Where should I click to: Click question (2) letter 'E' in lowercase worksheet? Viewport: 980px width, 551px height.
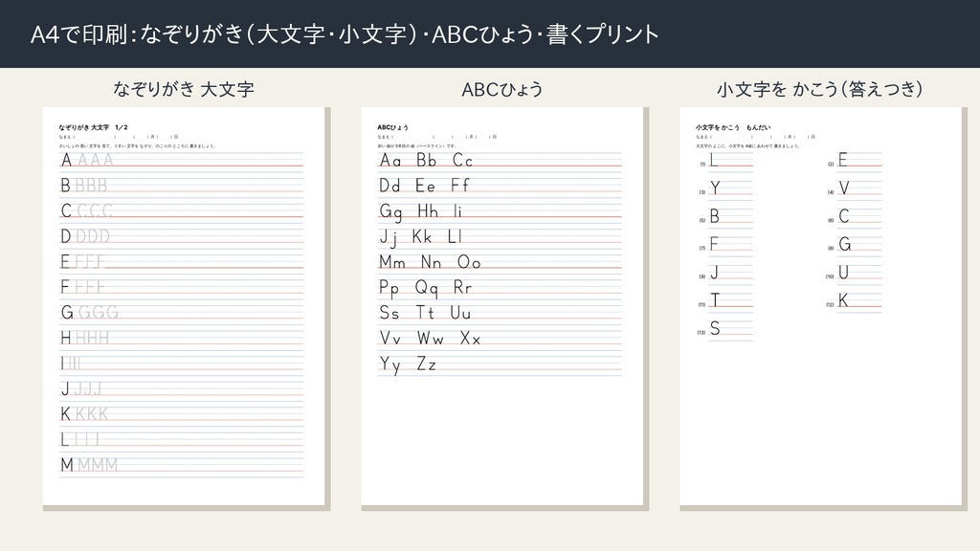coord(842,161)
